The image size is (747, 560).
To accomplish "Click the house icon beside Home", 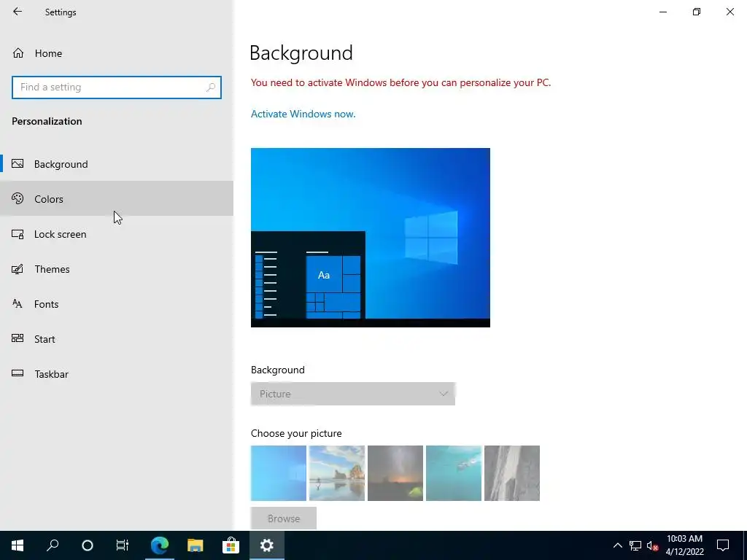I will pyautogui.click(x=18, y=53).
